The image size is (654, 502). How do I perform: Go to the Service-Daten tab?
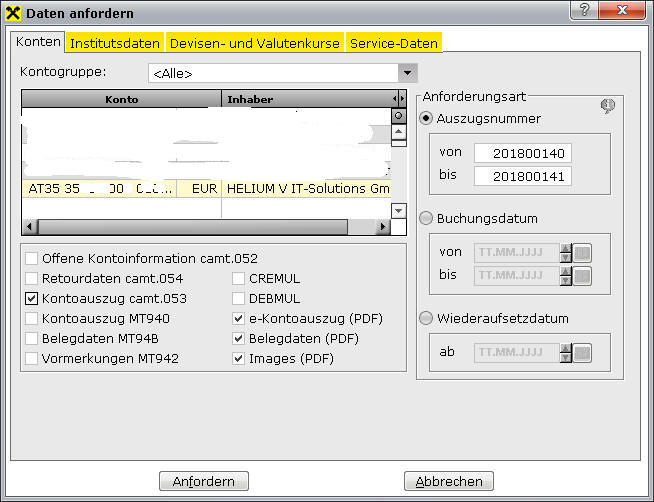(393, 43)
